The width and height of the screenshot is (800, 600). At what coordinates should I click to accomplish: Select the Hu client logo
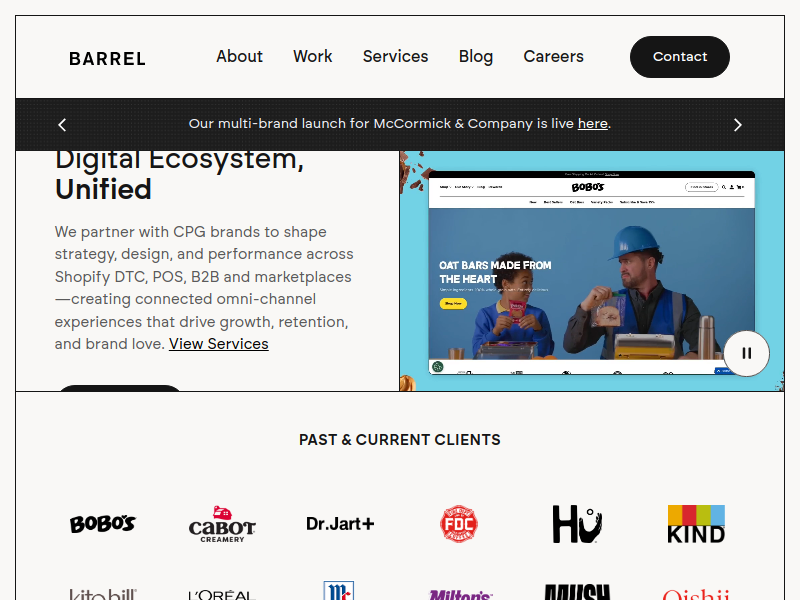click(578, 524)
